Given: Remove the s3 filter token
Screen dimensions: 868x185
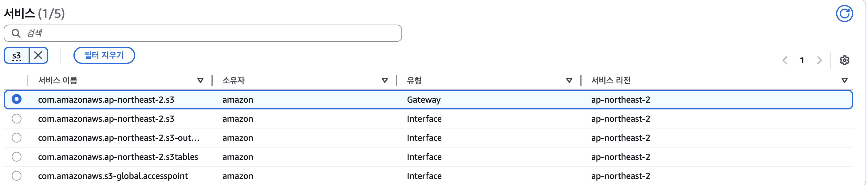Looking at the screenshot, I should coord(38,55).
